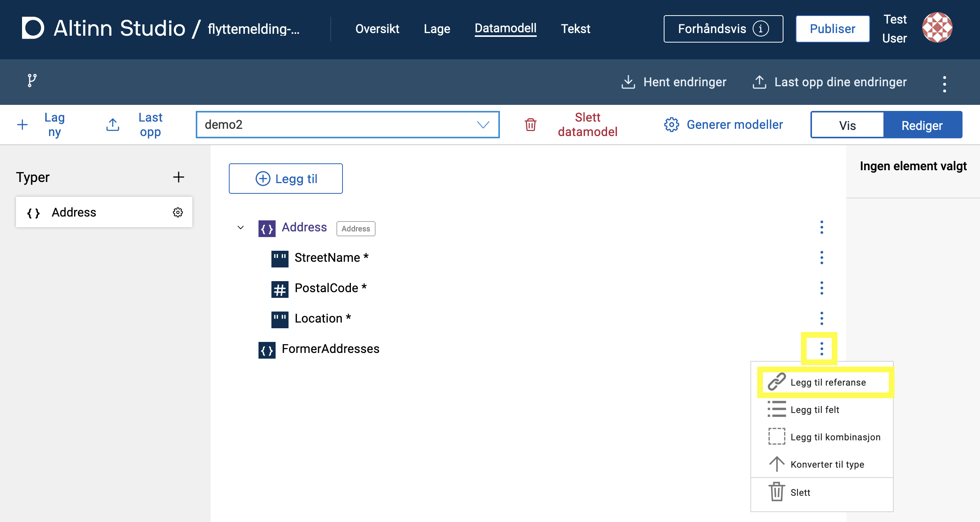Click the user avatar icon

(937, 28)
